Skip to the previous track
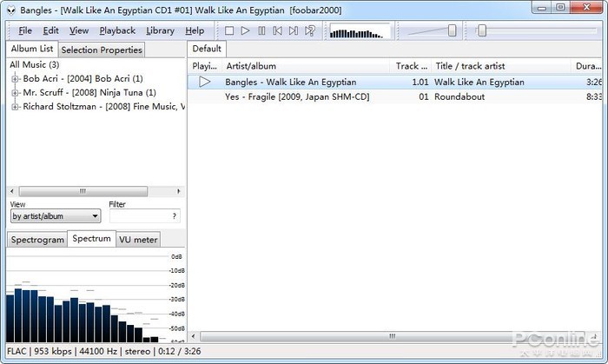The height and width of the screenshot is (364, 608). pyautogui.click(x=278, y=30)
